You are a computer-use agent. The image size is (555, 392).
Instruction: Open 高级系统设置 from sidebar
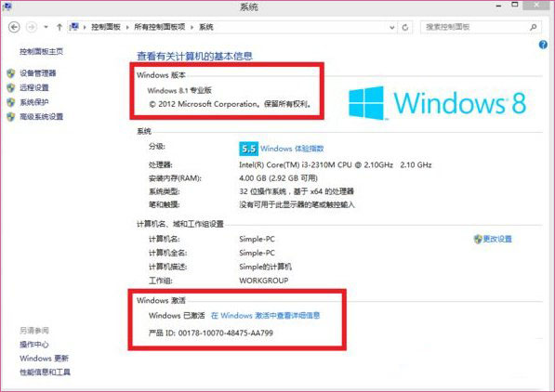42,116
